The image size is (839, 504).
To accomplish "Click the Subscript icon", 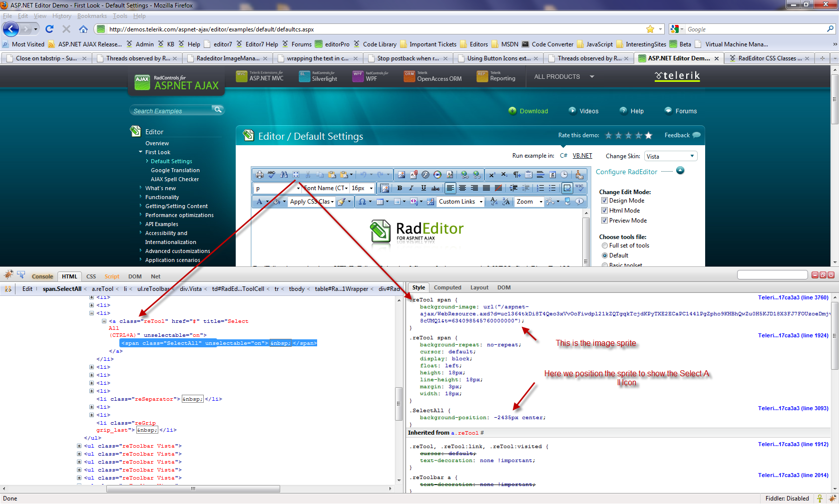I will click(x=504, y=175).
